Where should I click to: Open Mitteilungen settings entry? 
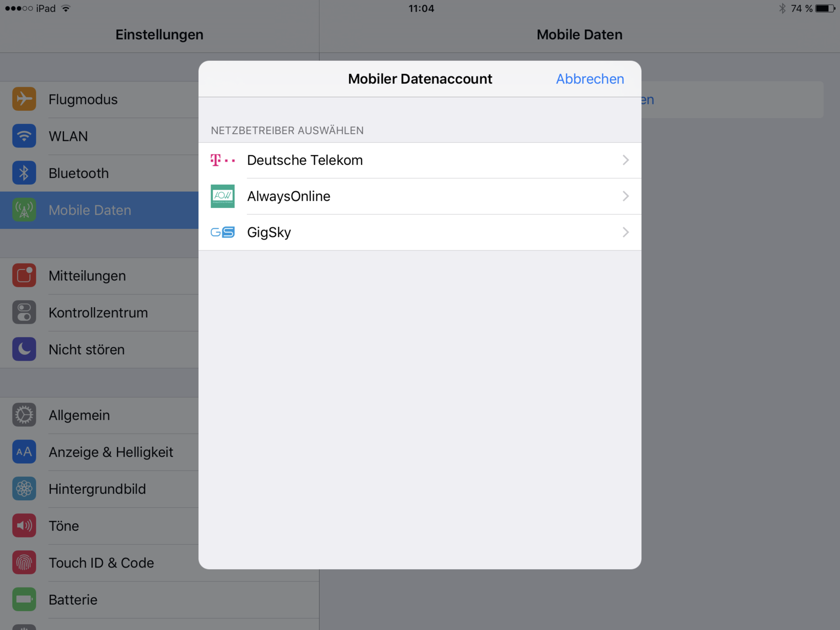(x=99, y=276)
